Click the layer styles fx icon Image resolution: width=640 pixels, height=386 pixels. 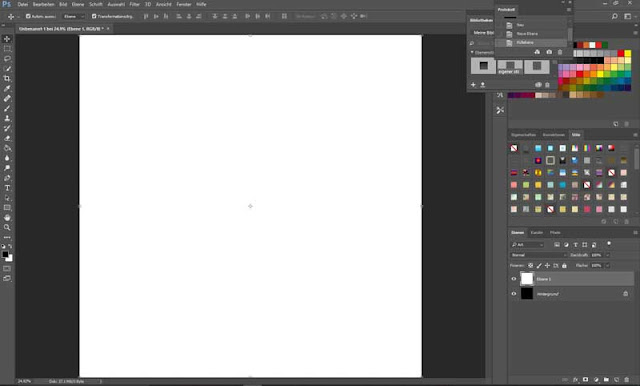coord(576,379)
